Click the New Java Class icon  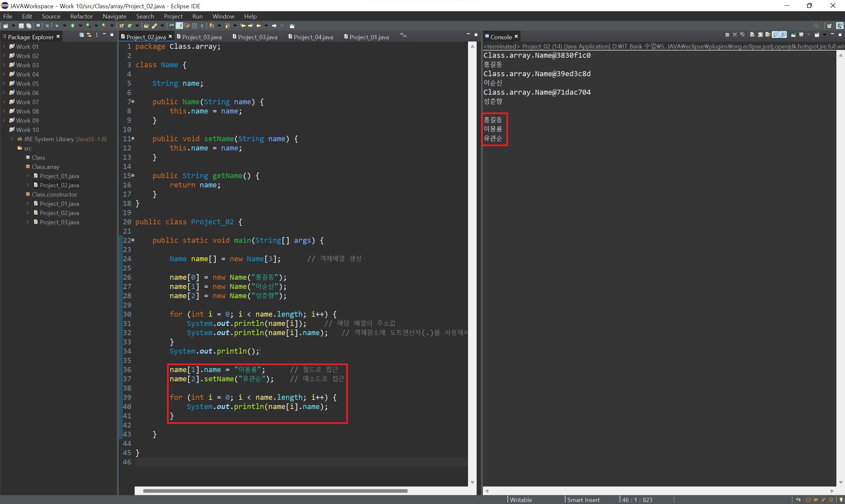click(130, 26)
